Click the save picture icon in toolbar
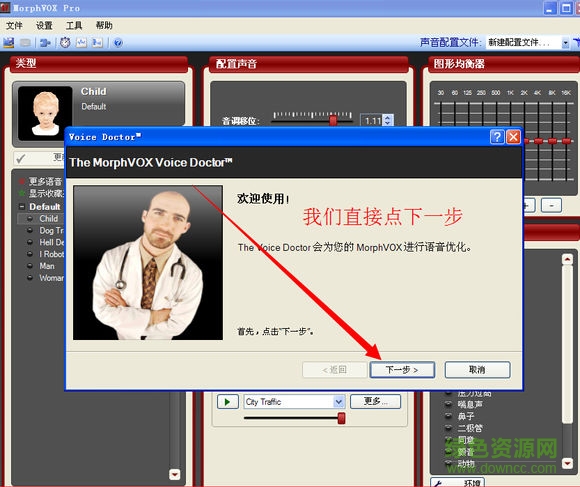The height and width of the screenshot is (487, 580). point(9,43)
